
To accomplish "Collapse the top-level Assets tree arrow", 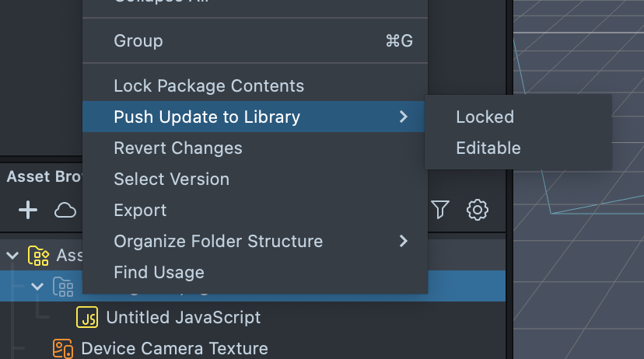I will [x=13, y=256].
